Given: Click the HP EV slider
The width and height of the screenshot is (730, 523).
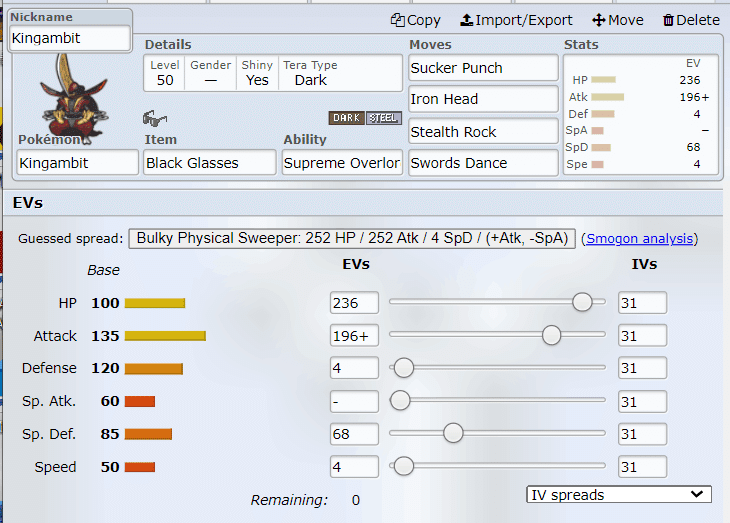Looking at the screenshot, I should pos(497,302).
